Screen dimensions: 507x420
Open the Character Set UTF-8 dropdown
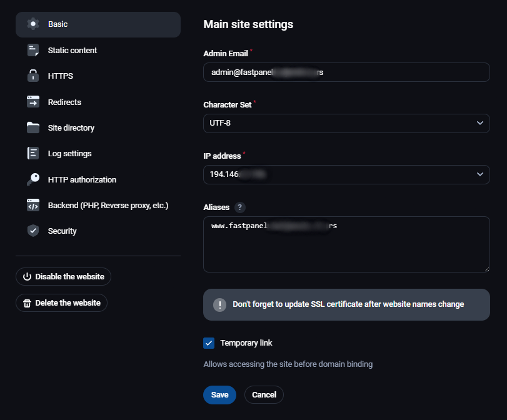pyautogui.click(x=346, y=123)
